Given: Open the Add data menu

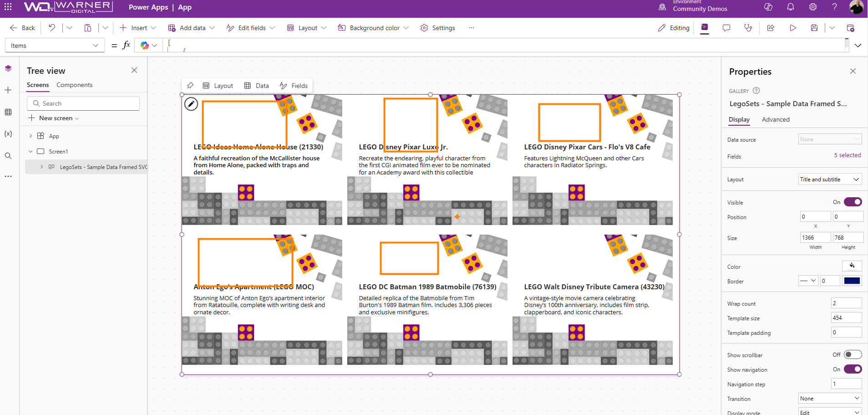Looking at the screenshot, I should (x=191, y=28).
